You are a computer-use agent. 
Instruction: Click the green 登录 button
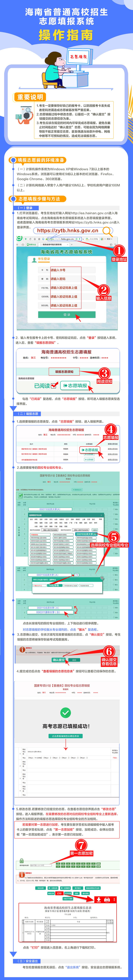click(67, 315)
